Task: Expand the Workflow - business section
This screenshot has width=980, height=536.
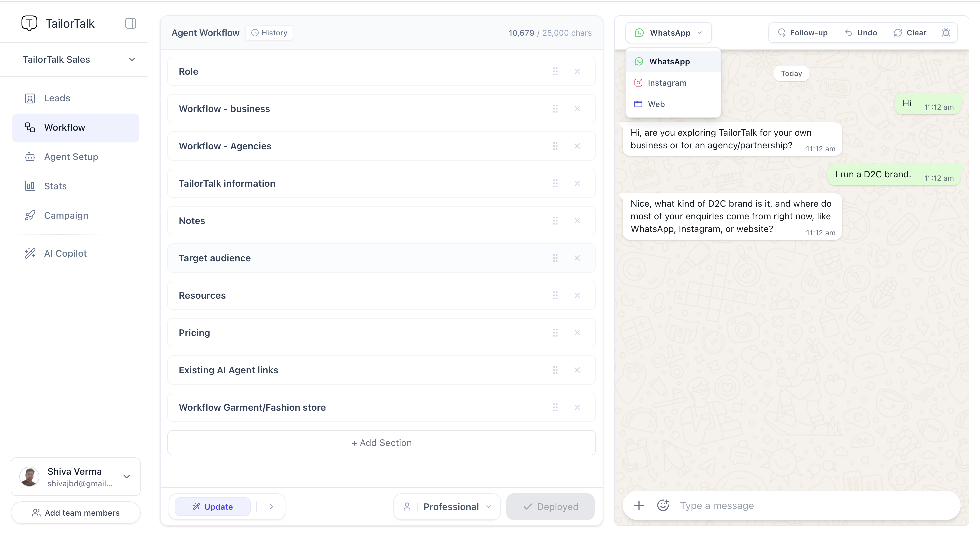Action: [381, 109]
